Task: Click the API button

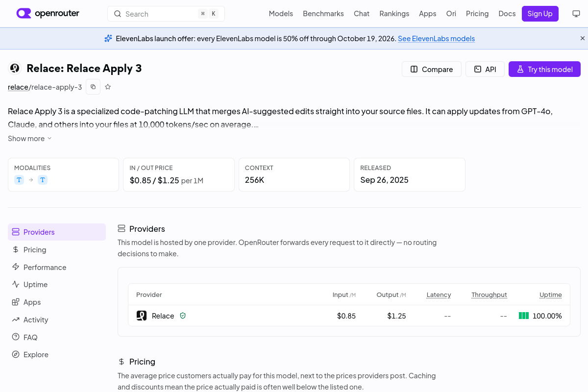Action: (x=485, y=69)
